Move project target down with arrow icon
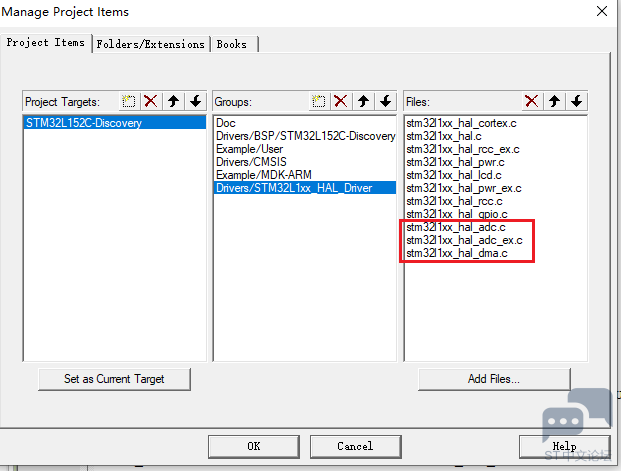Image resolution: width=621 pixels, height=471 pixels. coord(195,101)
